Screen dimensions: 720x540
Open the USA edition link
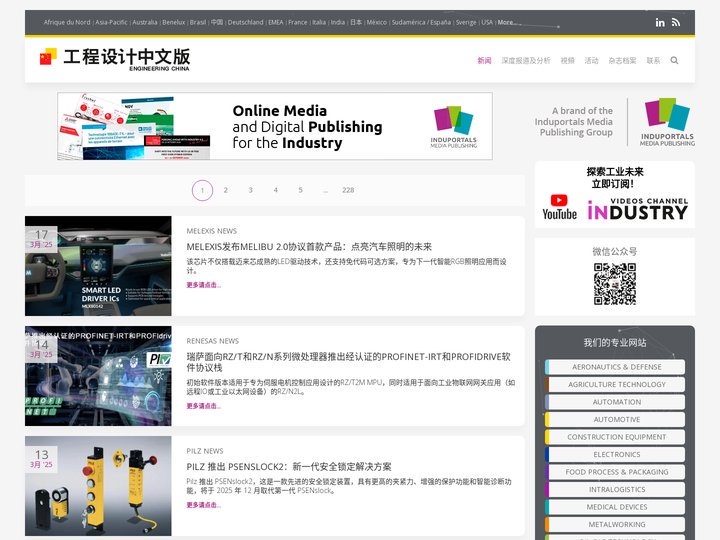[x=487, y=22]
